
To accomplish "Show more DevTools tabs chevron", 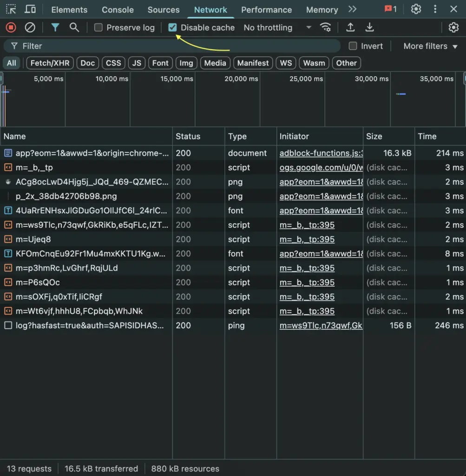I will click(x=353, y=9).
